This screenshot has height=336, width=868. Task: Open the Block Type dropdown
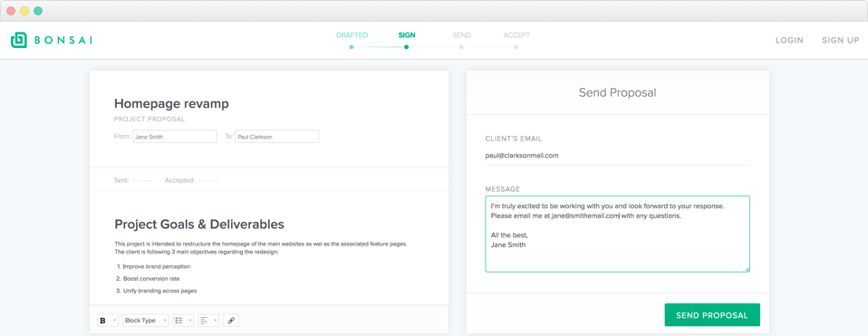[x=146, y=320]
